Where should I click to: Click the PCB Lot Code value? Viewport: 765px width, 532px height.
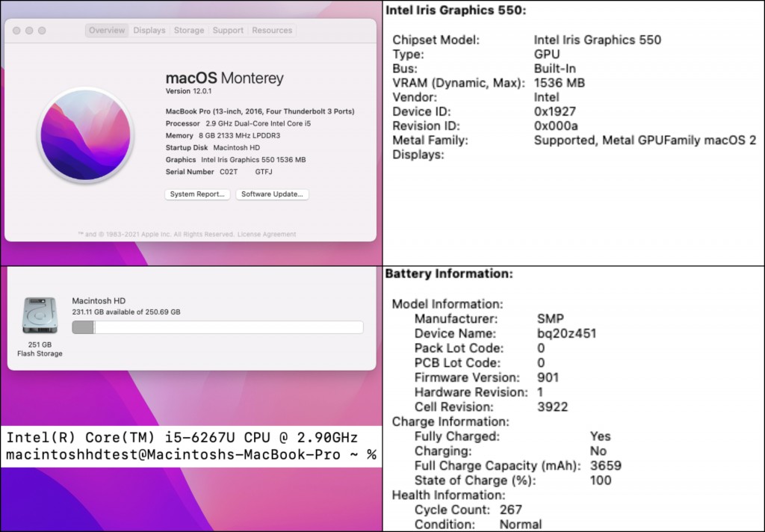541,362
